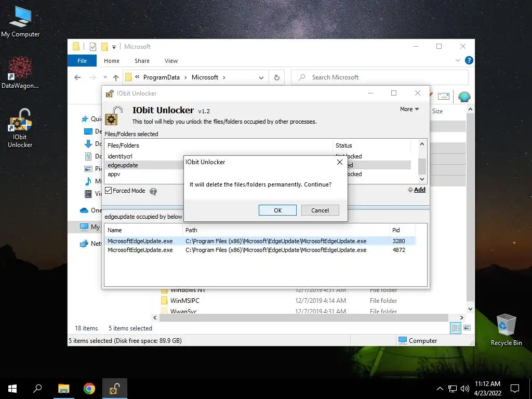Open the DataWagon desktop shortcut
This screenshot has height=399, width=532.
pyautogui.click(x=20, y=73)
